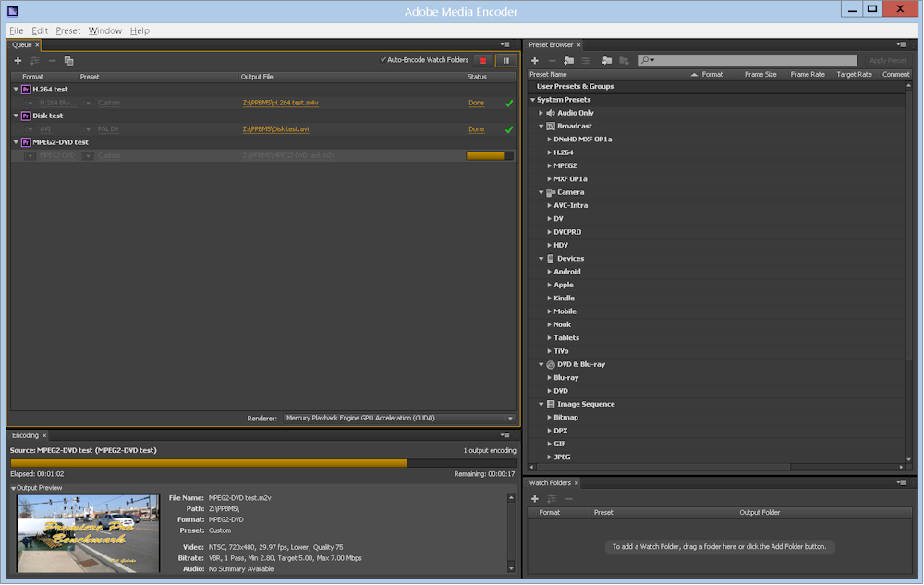
Task: Click Delete Preset minus icon in Preset Browser
Action: tap(553, 61)
